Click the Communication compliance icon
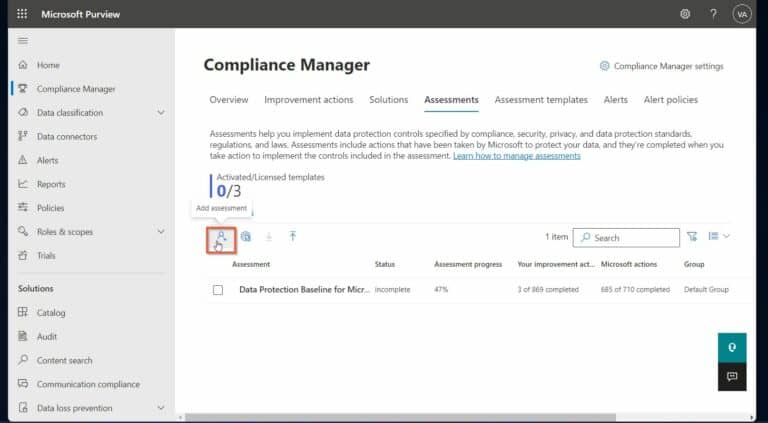 pyautogui.click(x=23, y=384)
